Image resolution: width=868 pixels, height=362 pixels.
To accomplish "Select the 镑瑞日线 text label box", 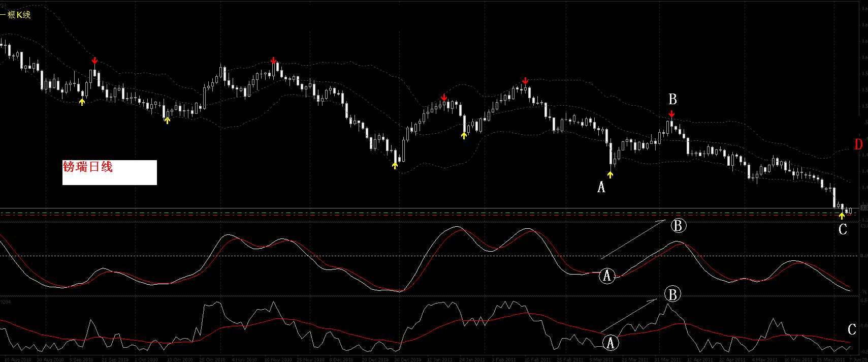I will 109,172.
